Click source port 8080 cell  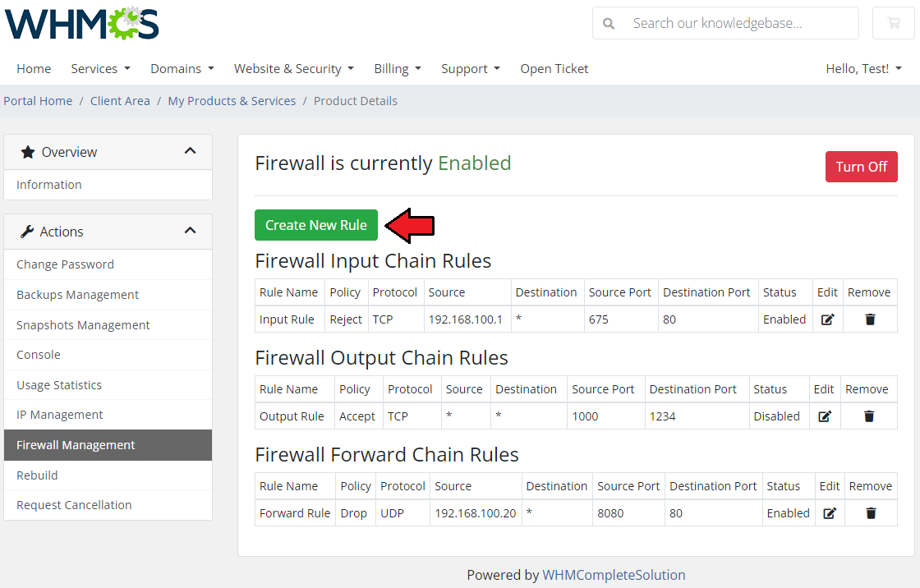pos(628,513)
